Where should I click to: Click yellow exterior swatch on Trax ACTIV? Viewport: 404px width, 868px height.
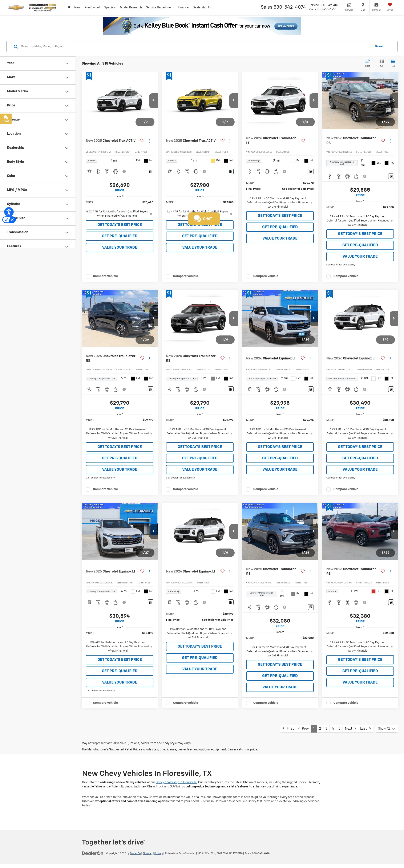(x=213, y=161)
